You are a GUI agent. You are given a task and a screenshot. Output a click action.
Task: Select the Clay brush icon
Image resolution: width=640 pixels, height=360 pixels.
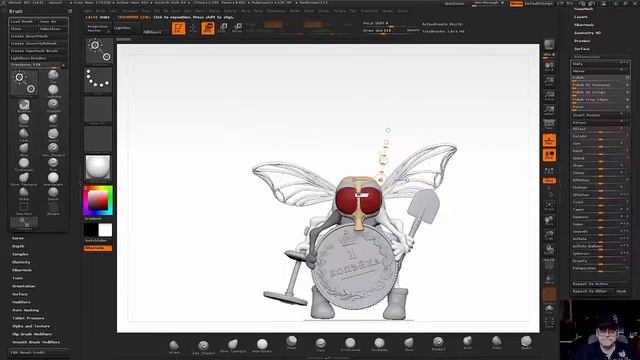[53, 75]
